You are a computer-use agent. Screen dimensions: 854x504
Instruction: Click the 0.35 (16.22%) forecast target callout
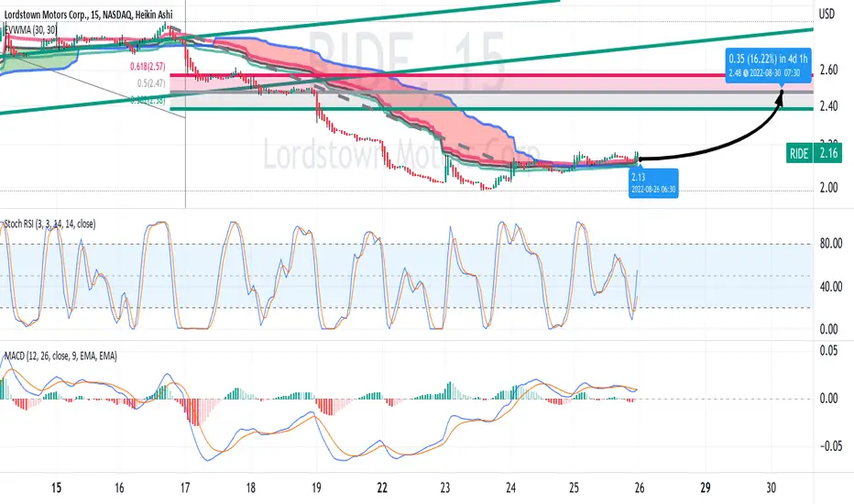[x=768, y=65]
